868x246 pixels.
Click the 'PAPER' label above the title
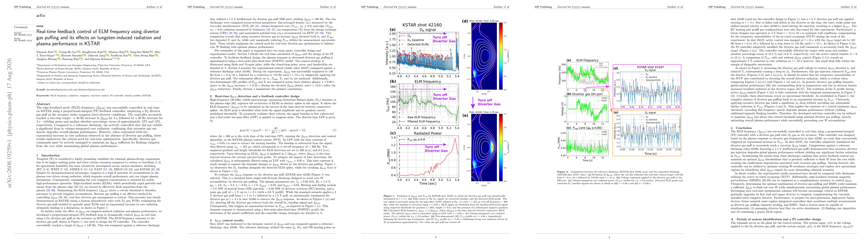click(40, 26)
